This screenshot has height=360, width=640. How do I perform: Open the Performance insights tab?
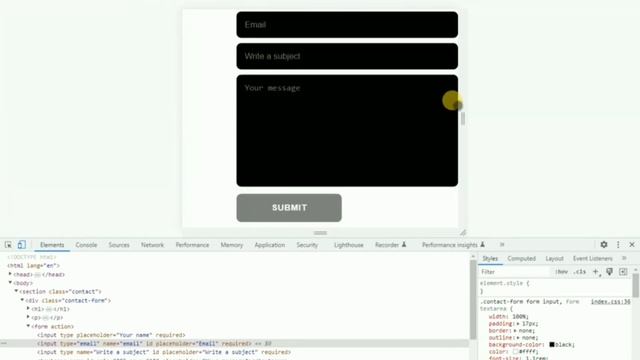[453, 245]
